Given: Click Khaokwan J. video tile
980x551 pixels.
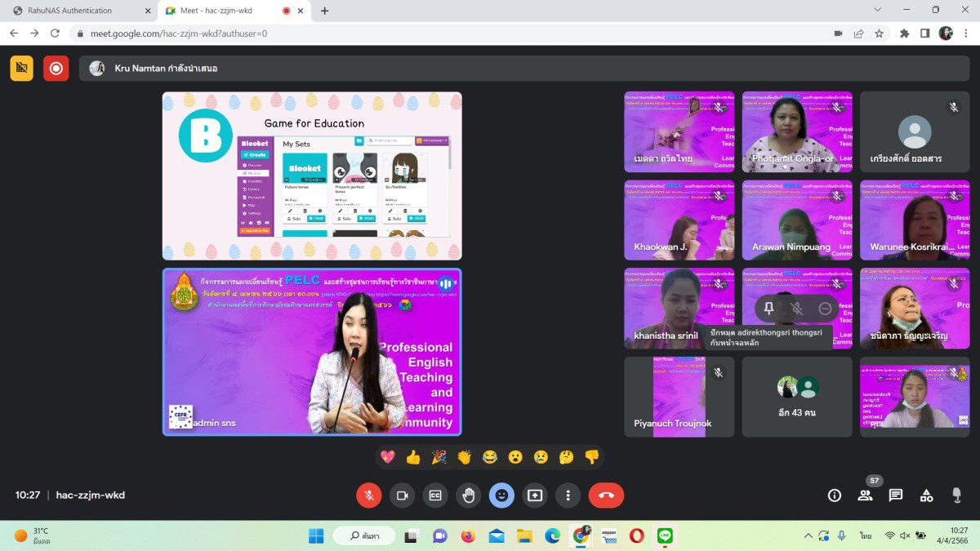Looking at the screenshot, I should (679, 220).
